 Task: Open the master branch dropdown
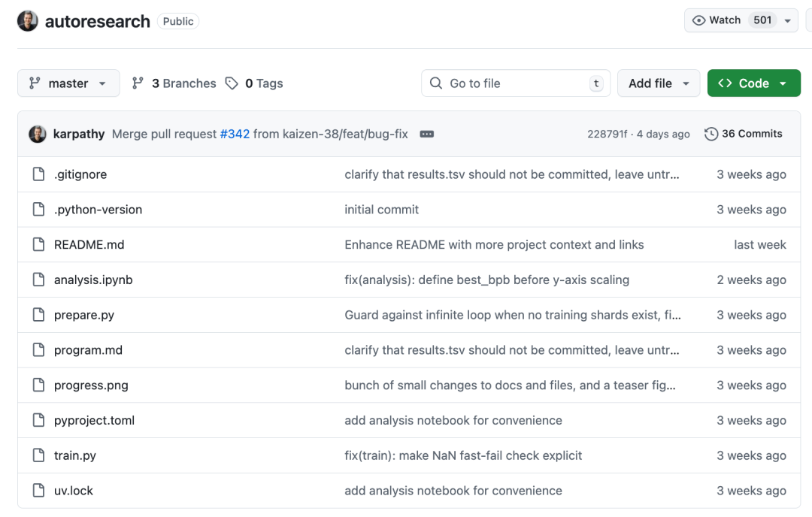click(x=68, y=83)
